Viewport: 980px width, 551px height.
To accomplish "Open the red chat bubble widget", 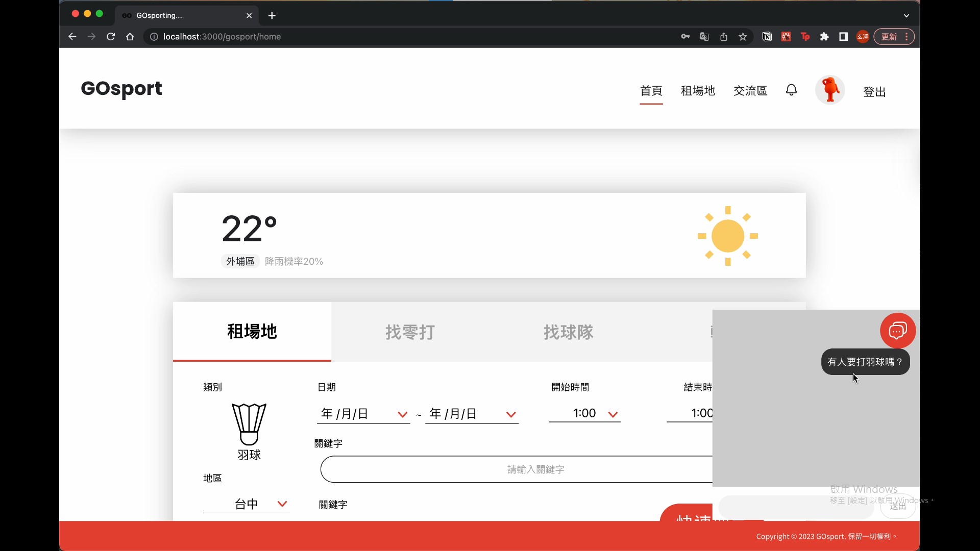I will tap(898, 331).
